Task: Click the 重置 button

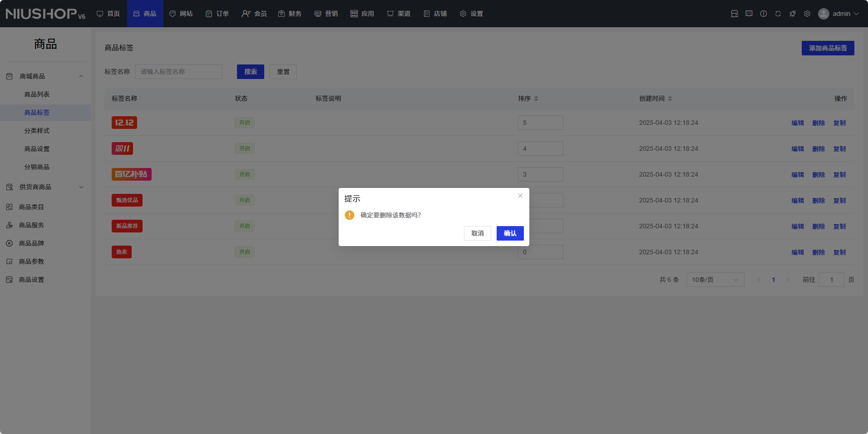Action: tap(283, 72)
